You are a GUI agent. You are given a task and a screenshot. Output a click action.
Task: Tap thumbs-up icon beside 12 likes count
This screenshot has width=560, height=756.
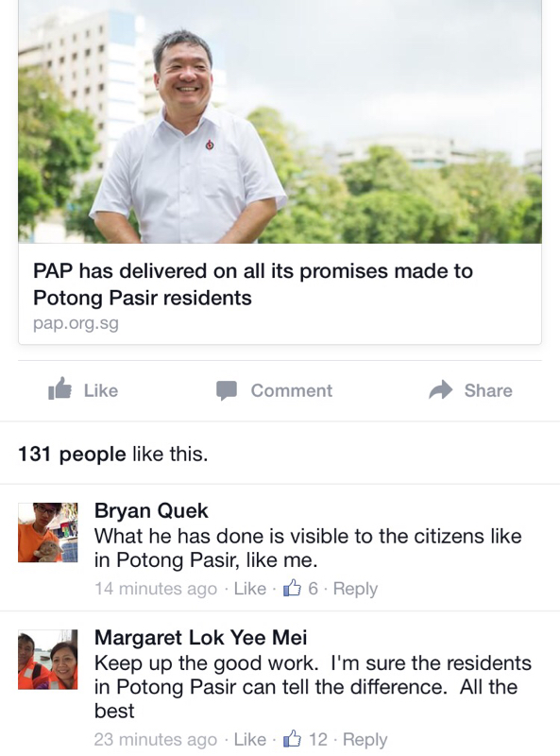tap(292, 739)
